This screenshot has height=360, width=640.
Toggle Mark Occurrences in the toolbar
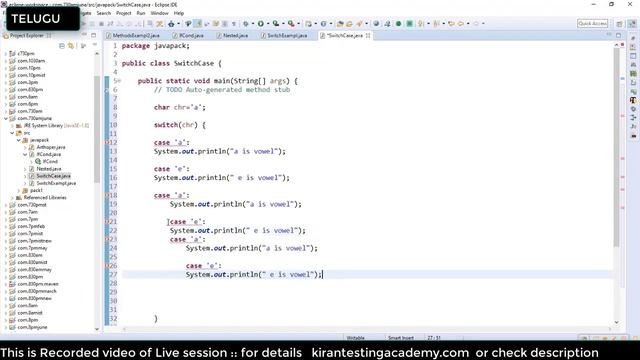pos(198,24)
